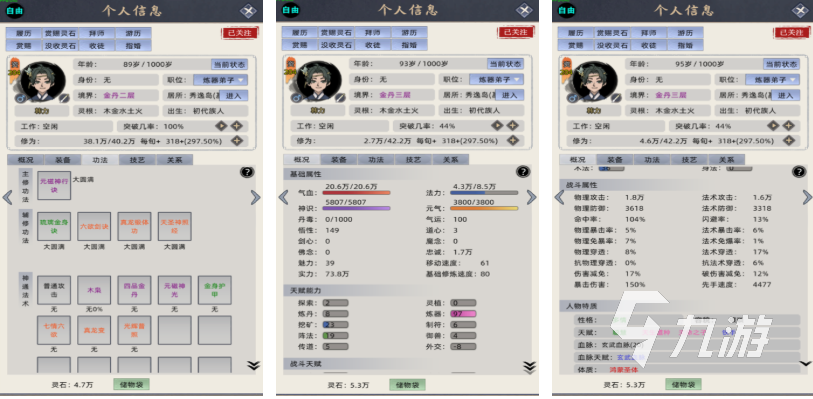Select the 金身护甲 spell slot

[215, 290]
